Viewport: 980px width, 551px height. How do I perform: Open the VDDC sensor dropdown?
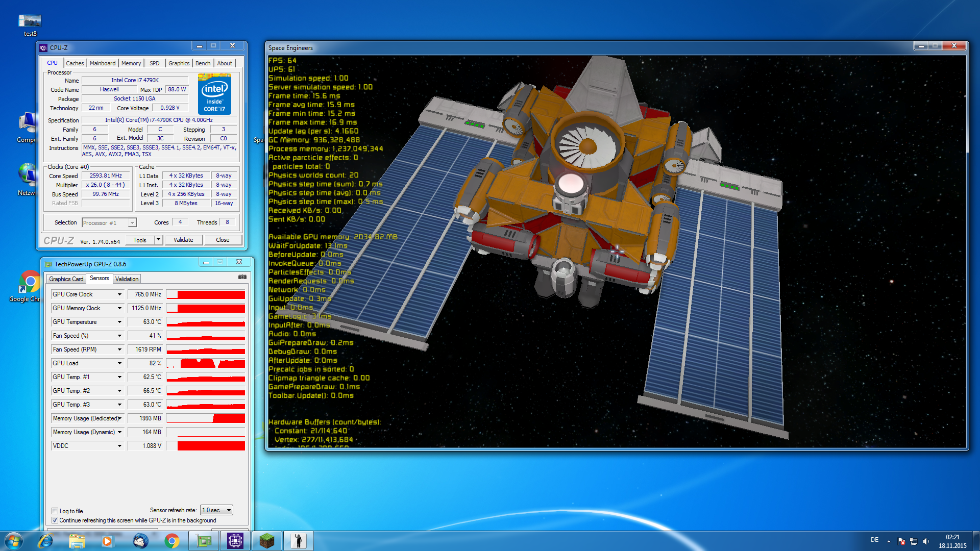[119, 446]
